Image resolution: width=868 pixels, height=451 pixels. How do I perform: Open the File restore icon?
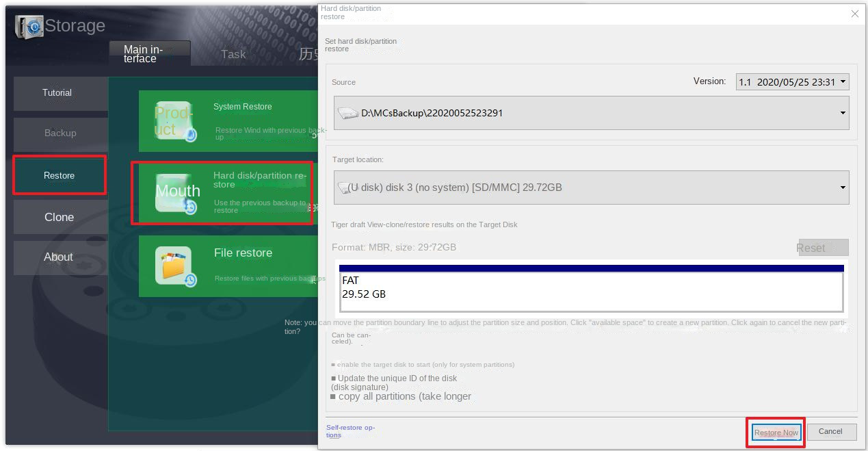(x=177, y=266)
